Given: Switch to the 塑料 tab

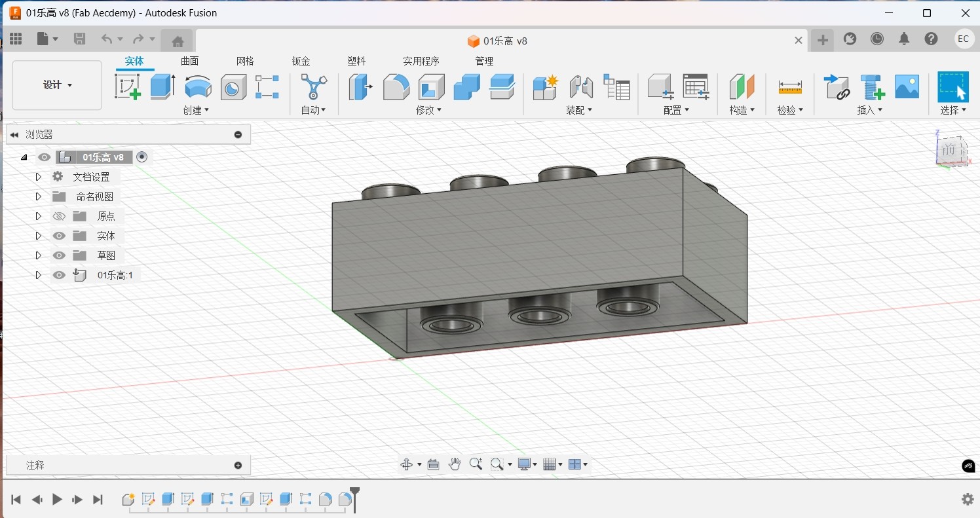Looking at the screenshot, I should [356, 61].
